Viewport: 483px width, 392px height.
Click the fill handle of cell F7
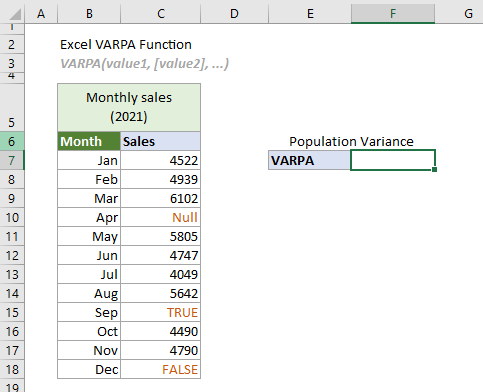pyautogui.click(x=434, y=170)
